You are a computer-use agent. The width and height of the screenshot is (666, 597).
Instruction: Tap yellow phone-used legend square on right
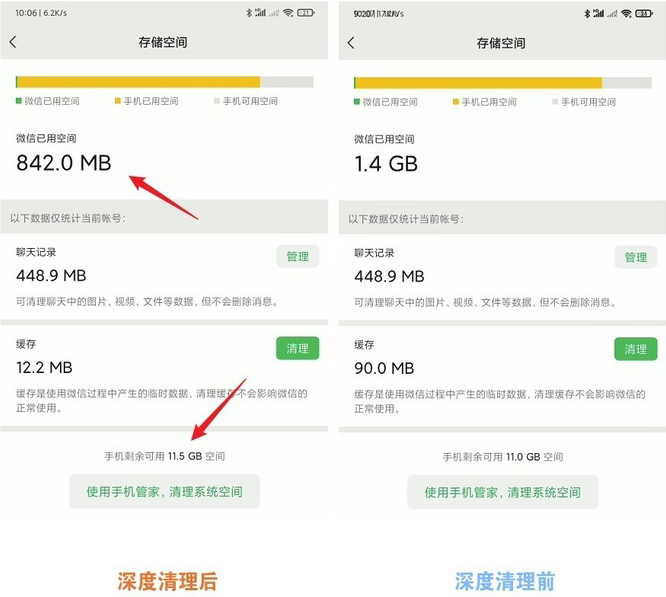[456, 101]
